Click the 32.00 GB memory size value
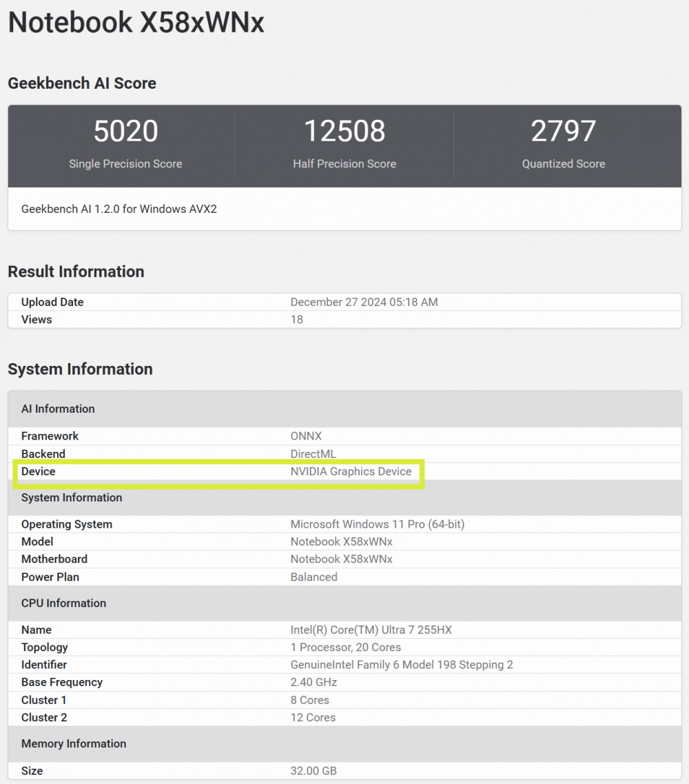Image resolution: width=689 pixels, height=784 pixels. click(313, 770)
